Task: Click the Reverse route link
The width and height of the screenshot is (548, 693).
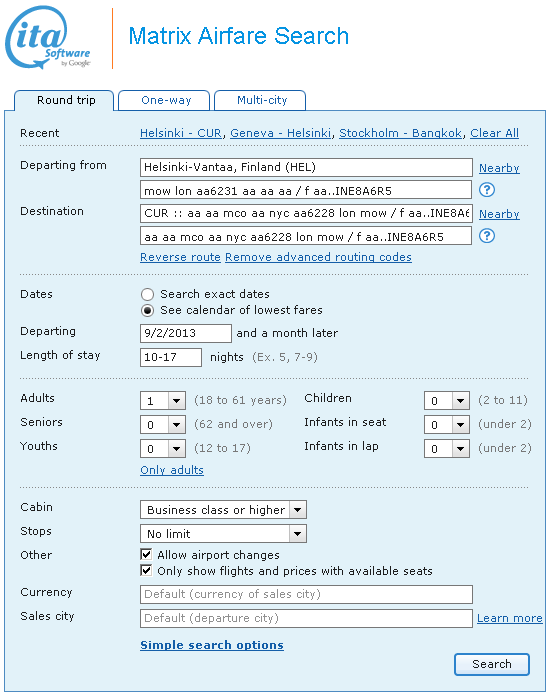Action: tap(180, 257)
